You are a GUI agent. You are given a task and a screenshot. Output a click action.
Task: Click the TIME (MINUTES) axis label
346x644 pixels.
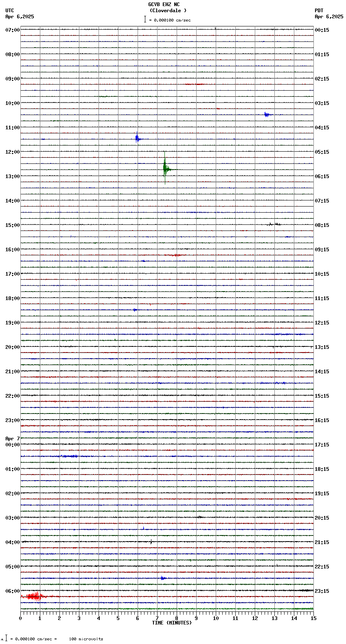[x=172, y=623]
